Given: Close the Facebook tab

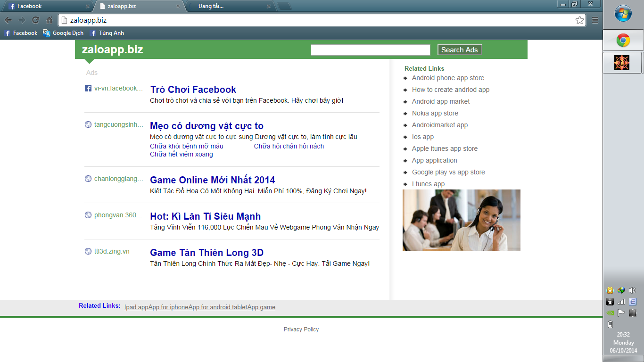Looking at the screenshot, I should (88, 7).
